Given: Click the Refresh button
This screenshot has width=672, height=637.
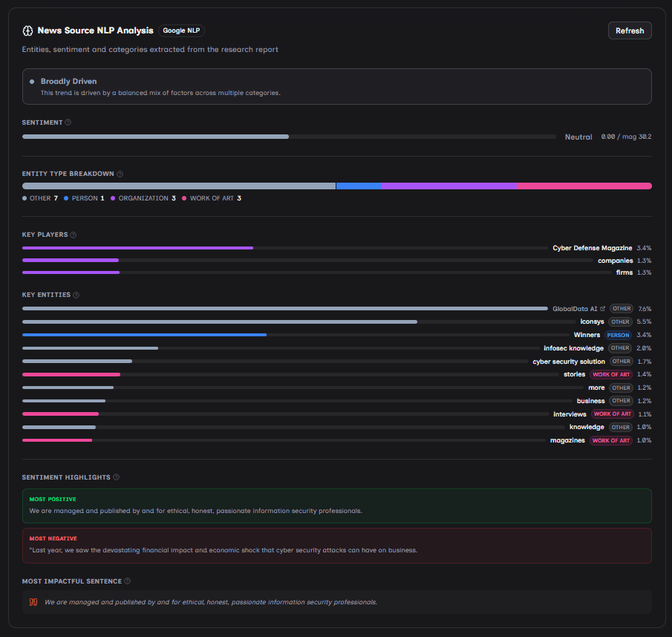Looking at the screenshot, I should coord(630,30).
